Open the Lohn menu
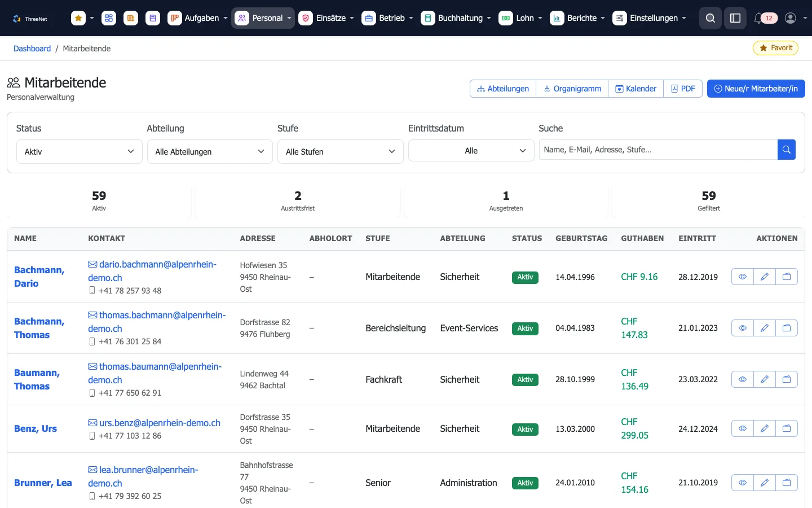Viewport: 812px width, 508px height. (520, 18)
